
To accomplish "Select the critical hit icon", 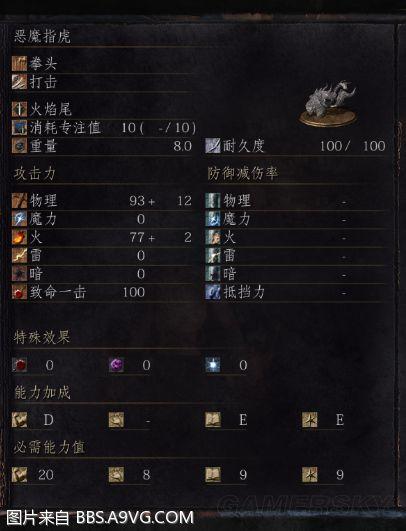I will coord(19,292).
